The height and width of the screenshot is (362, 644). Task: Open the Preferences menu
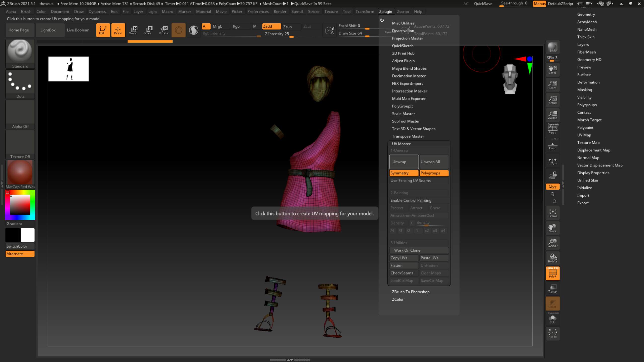[x=258, y=12]
